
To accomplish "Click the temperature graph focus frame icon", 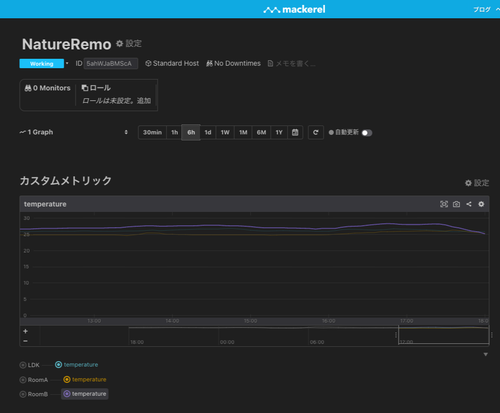I will [444, 204].
